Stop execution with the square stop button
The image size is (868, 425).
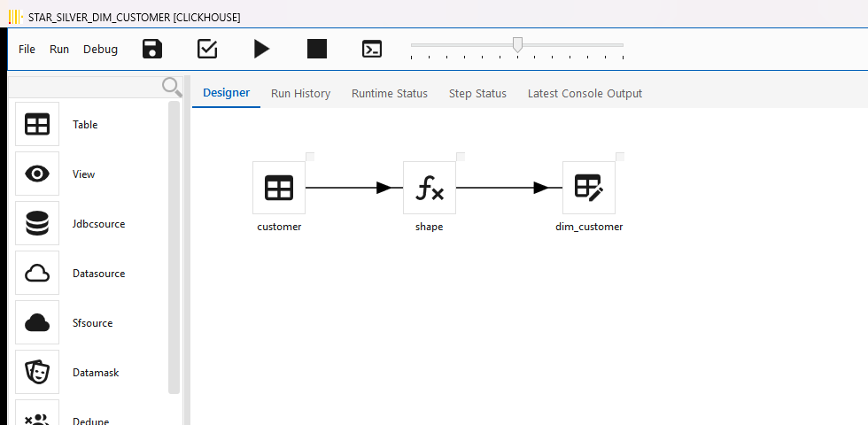(x=317, y=49)
